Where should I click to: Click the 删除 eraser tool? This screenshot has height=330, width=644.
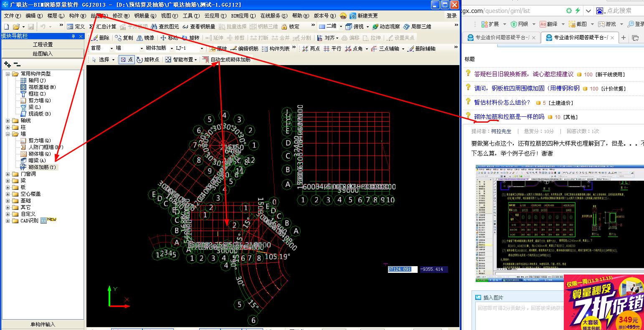tap(101, 38)
